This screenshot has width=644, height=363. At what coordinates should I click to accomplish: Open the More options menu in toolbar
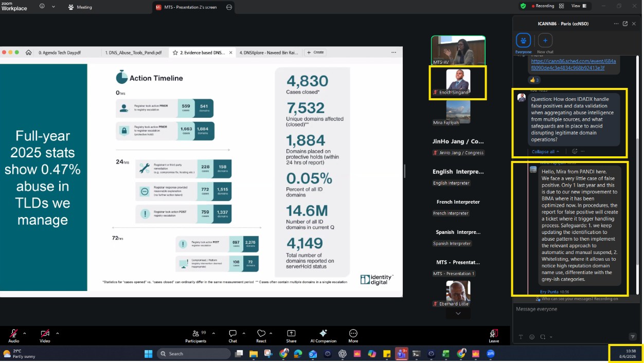point(353,336)
